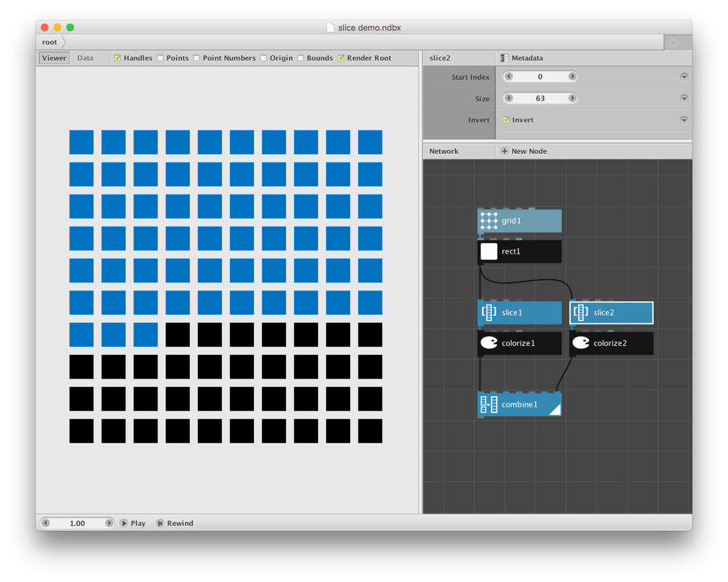728x582 pixels.
Task: Click the Rewind button
Action: pyautogui.click(x=175, y=523)
